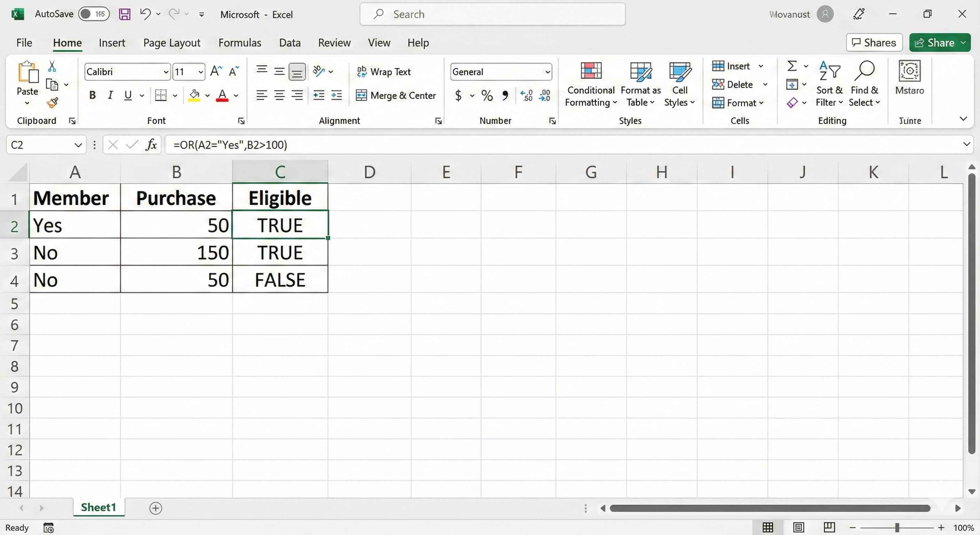Open the Review tab

pos(334,42)
